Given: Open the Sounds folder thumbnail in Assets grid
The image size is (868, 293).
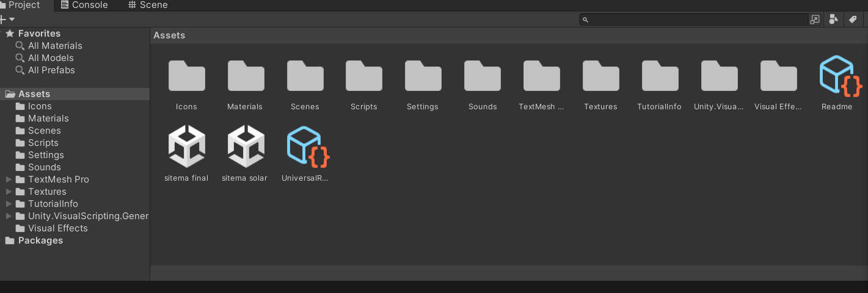Looking at the screenshot, I should pyautogui.click(x=482, y=76).
